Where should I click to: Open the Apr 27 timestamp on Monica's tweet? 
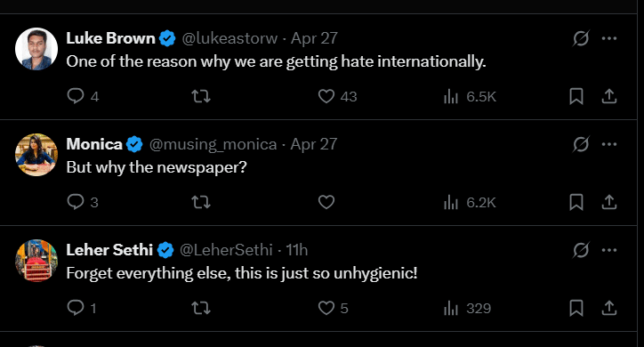[x=314, y=144]
